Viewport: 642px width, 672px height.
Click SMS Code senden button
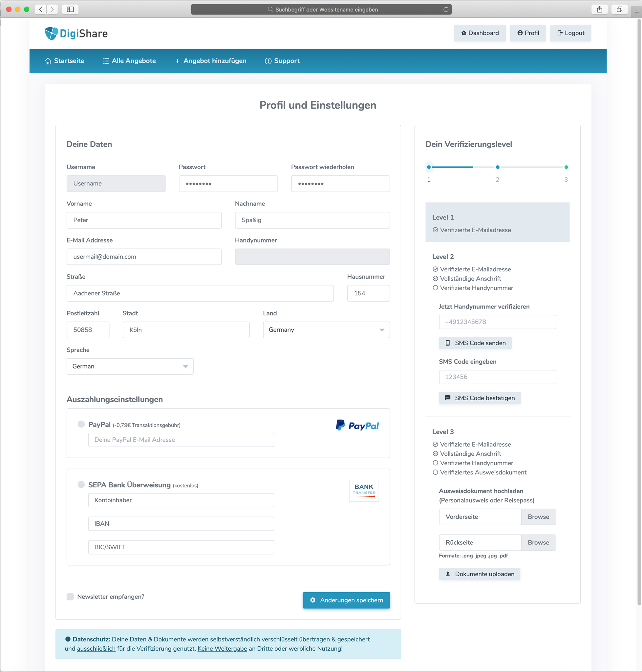pos(475,343)
